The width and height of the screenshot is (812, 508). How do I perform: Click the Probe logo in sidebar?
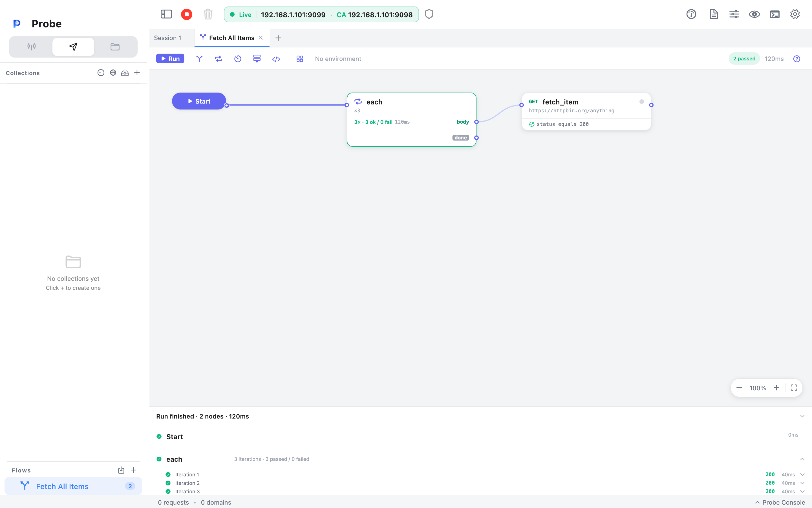[17, 23]
